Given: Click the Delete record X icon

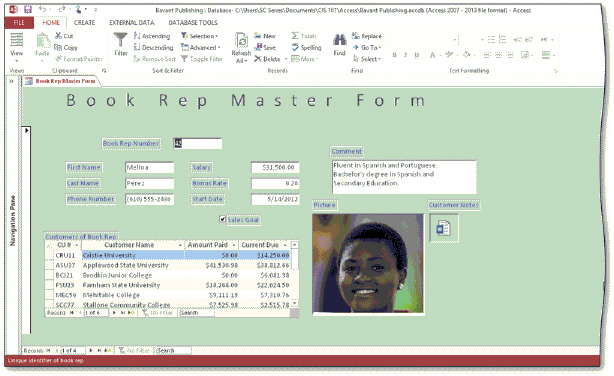Looking at the screenshot, I should [x=258, y=59].
